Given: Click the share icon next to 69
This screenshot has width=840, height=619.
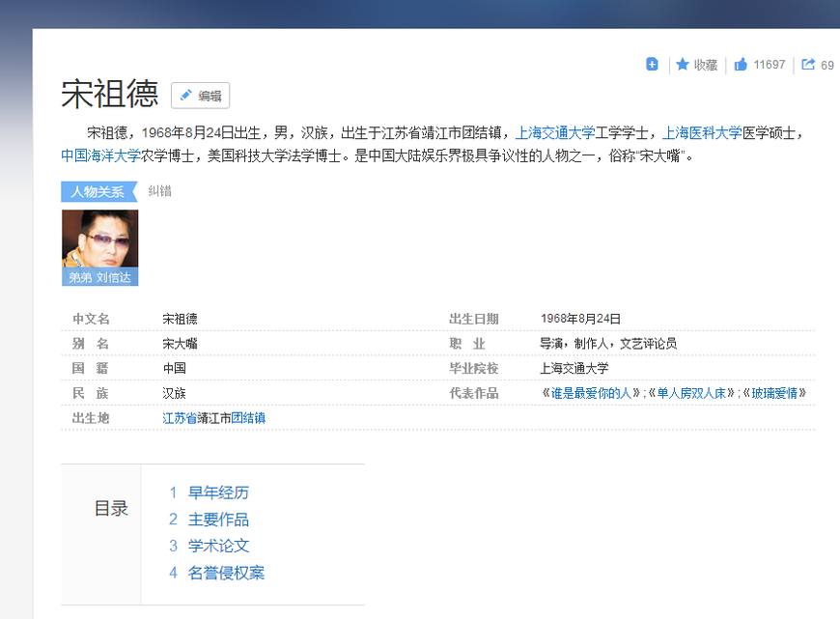Looking at the screenshot, I should coord(808,64).
